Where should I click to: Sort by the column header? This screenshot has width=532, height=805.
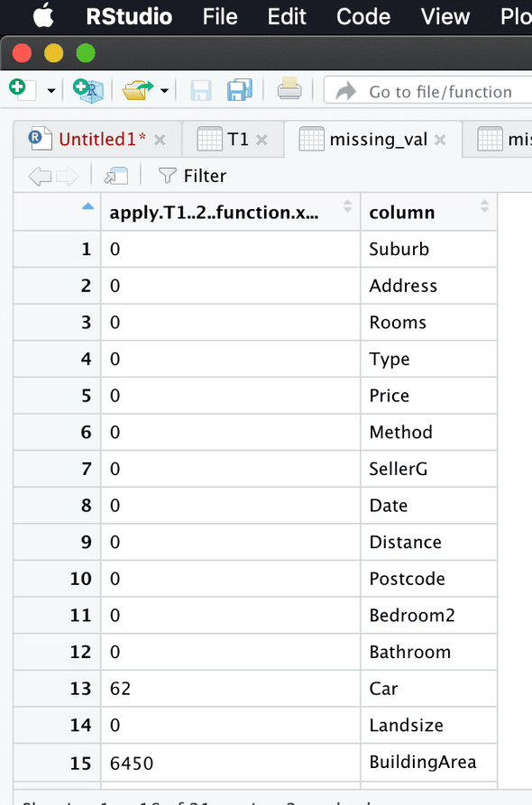(429, 212)
